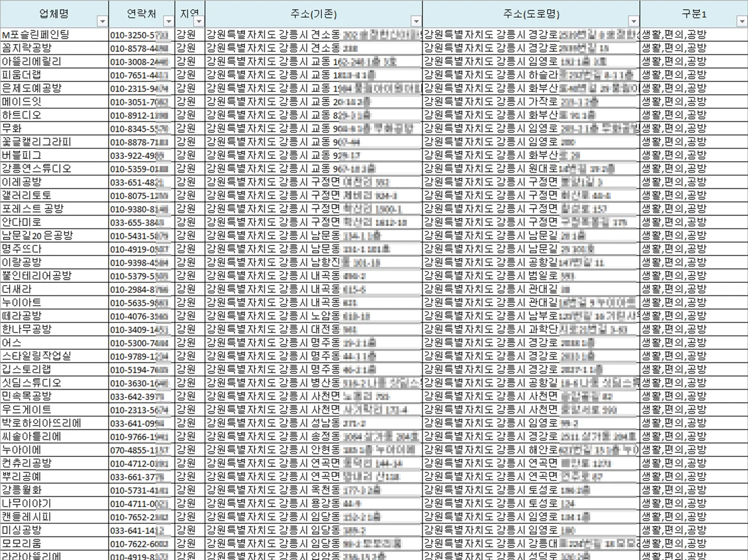Click the cell 떼라공방

54,316
